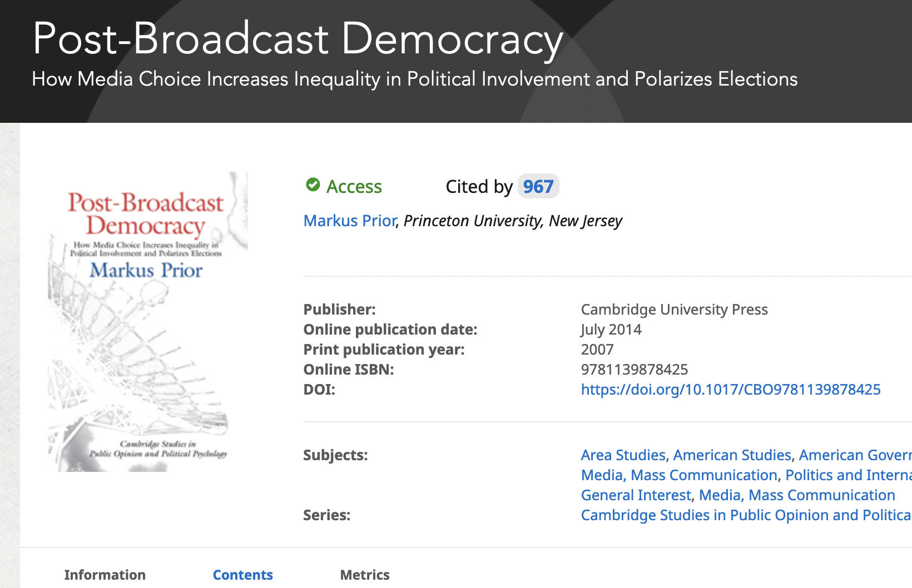
Task: Open Media, Mass Communication link before Politics
Action: pos(679,475)
